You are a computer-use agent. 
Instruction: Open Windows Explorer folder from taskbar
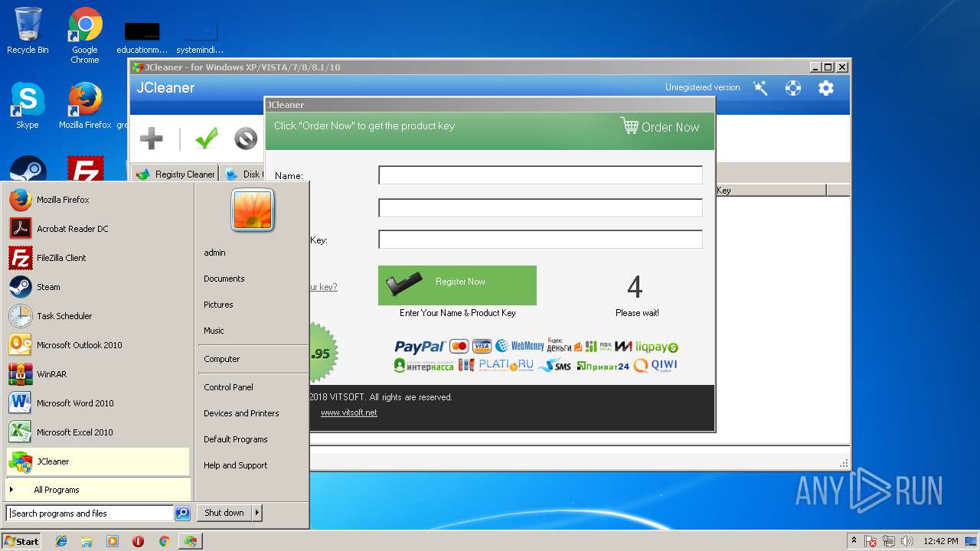[87, 541]
